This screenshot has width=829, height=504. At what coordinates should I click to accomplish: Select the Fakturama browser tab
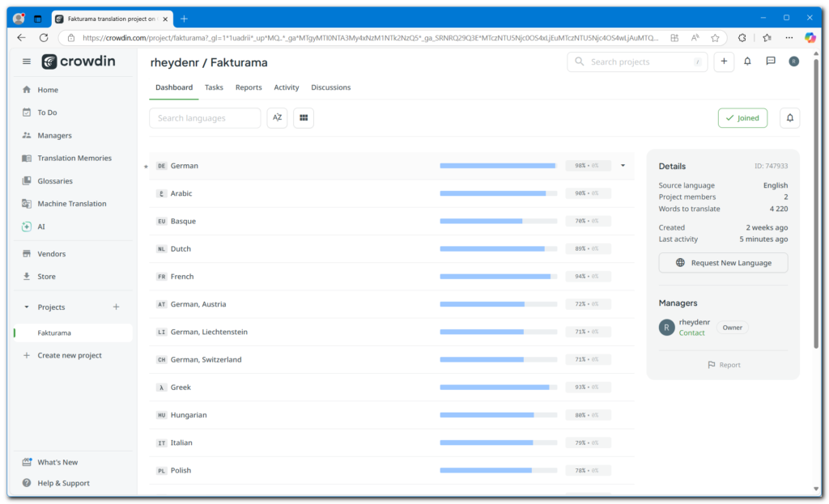pos(112,19)
